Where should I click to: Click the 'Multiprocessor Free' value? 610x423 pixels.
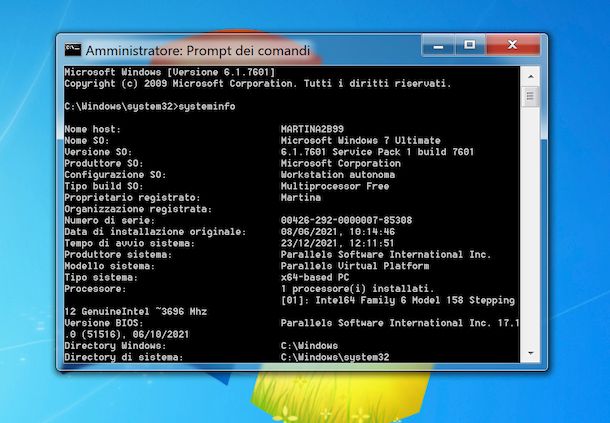click(x=335, y=186)
